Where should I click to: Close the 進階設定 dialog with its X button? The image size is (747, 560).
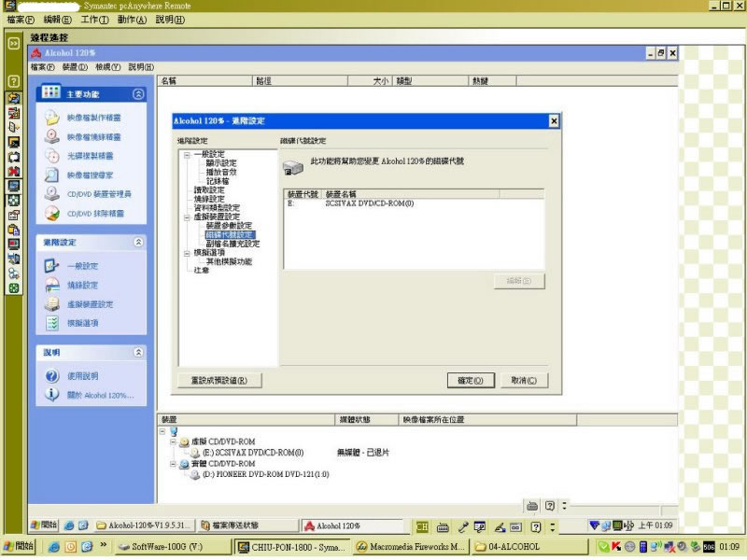(x=554, y=121)
